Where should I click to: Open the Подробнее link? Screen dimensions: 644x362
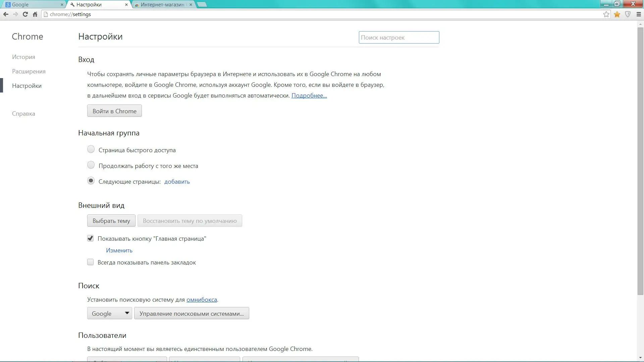pos(309,96)
